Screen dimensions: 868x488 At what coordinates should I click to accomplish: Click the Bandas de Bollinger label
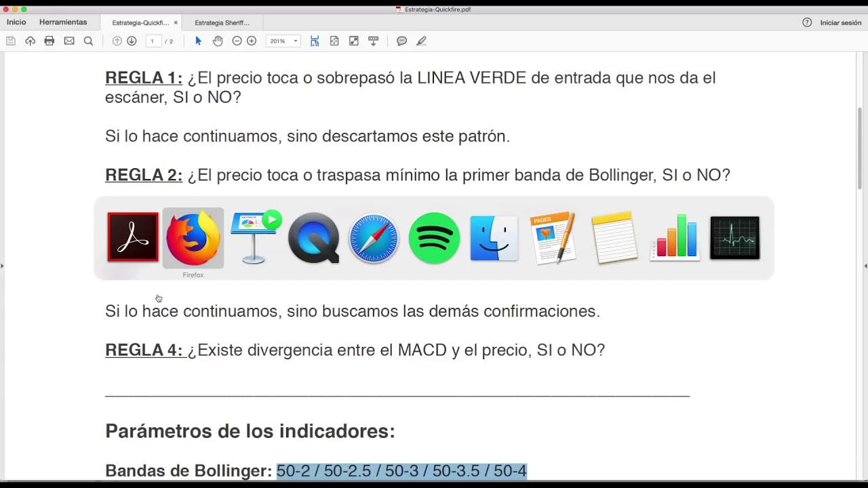click(189, 470)
